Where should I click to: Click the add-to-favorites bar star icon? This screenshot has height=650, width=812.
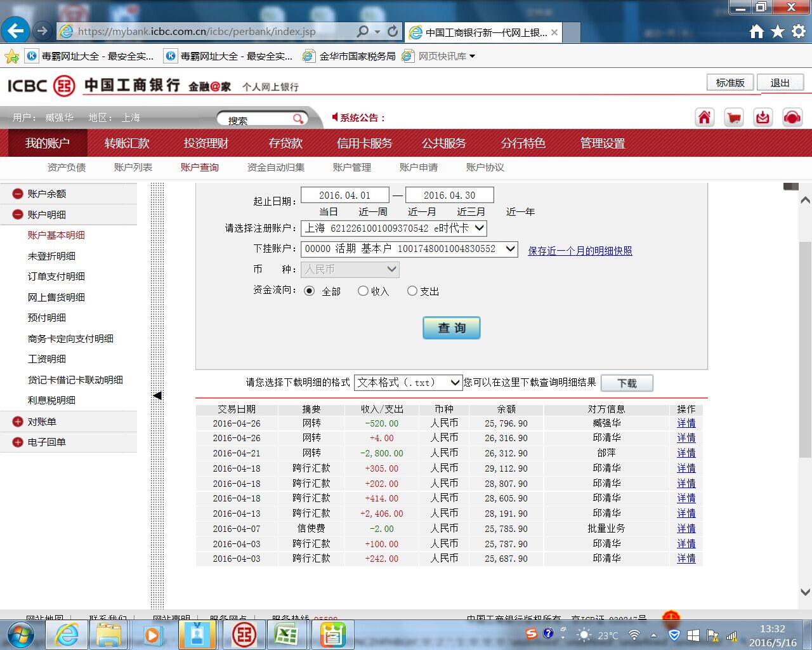point(11,56)
